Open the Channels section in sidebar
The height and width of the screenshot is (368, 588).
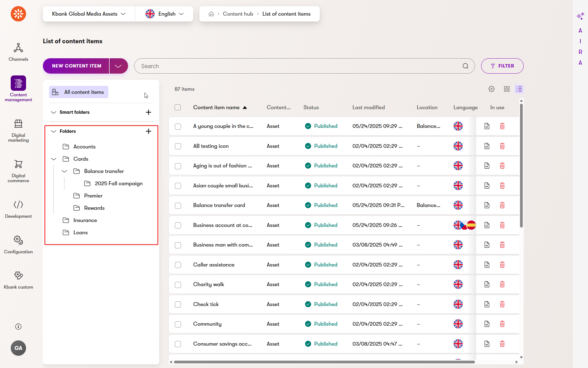[x=18, y=52]
